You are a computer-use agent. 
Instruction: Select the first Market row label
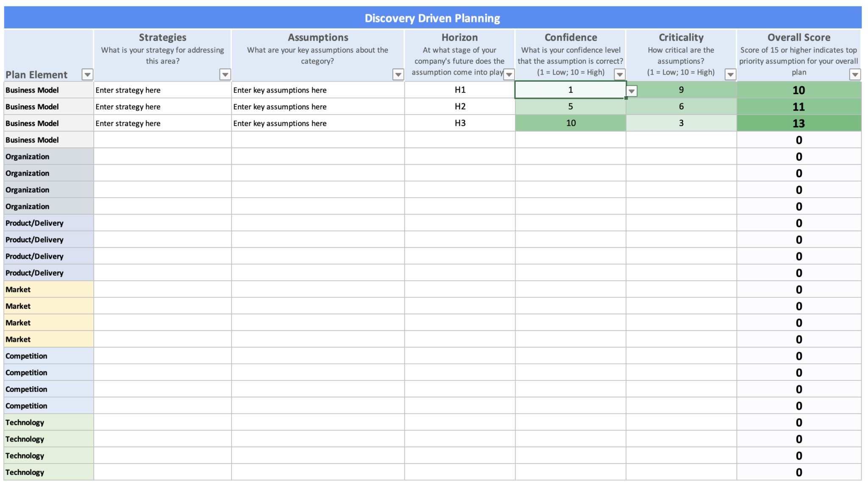[x=18, y=289]
